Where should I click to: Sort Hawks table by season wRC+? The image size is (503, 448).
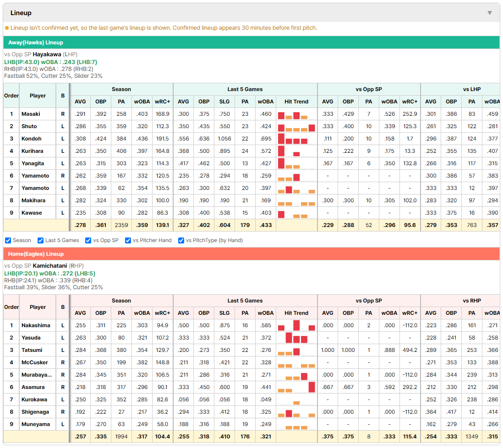tap(162, 102)
